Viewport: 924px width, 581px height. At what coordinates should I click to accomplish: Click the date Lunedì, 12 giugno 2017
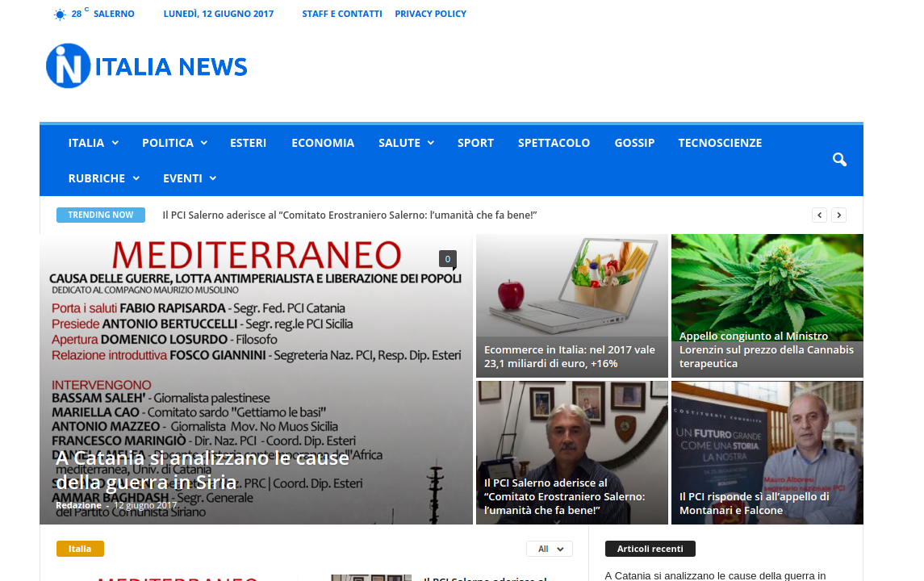point(219,14)
